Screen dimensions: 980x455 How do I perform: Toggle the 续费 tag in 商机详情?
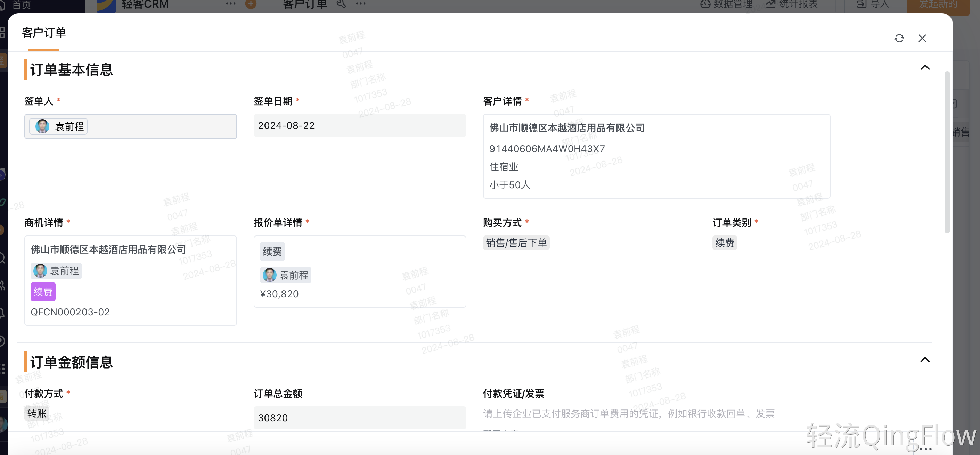pos(43,292)
